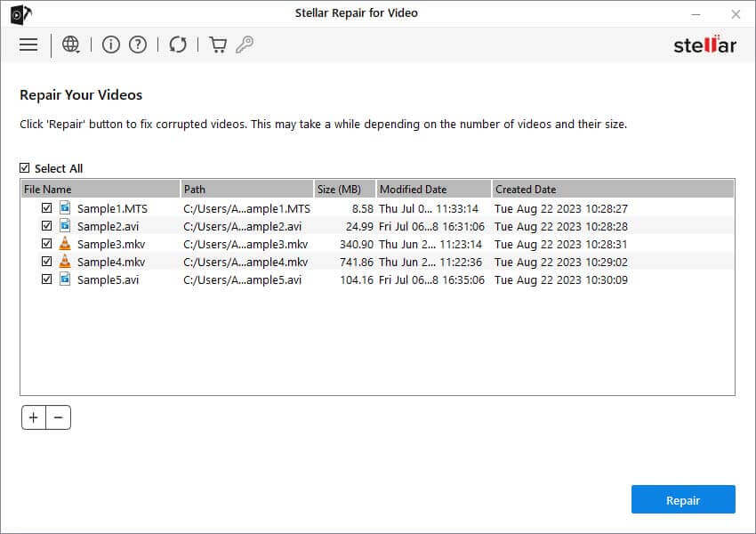Viewport: 756px width, 534px height.
Task: Click the minus button to remove video
Action: pyautogui.click(x=58, y=417)
